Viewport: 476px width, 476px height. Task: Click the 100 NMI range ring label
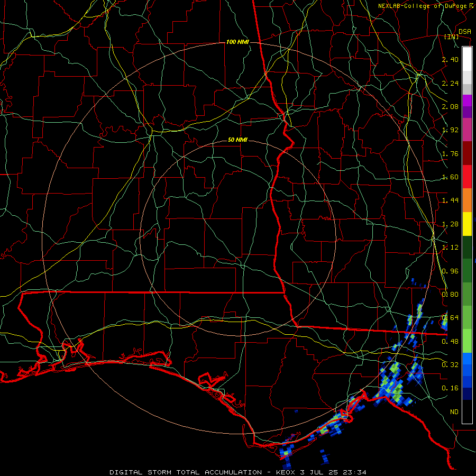pos(237,42)
